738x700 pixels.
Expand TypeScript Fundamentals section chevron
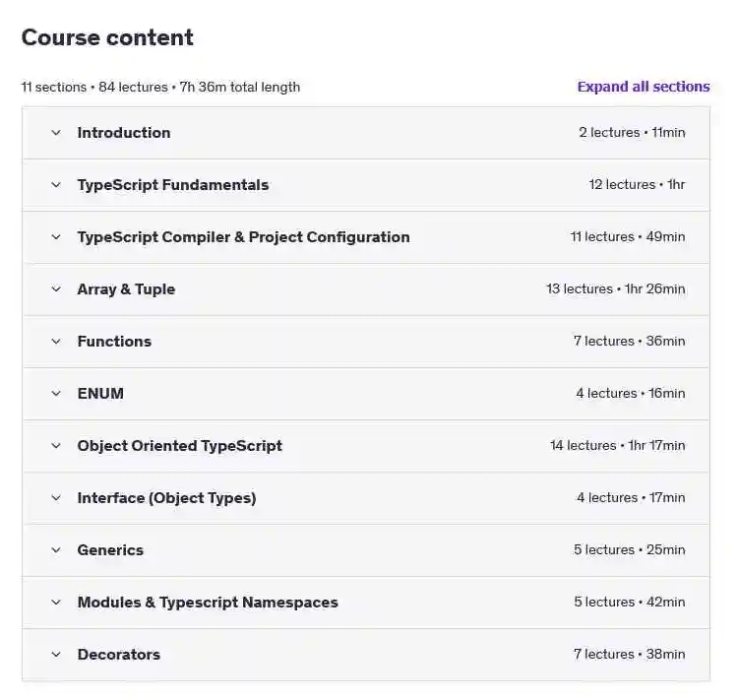tap(56, 185)
